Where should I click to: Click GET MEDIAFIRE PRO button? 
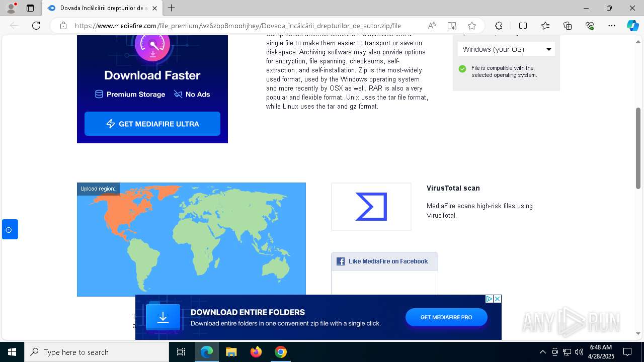tap(446, 317)
